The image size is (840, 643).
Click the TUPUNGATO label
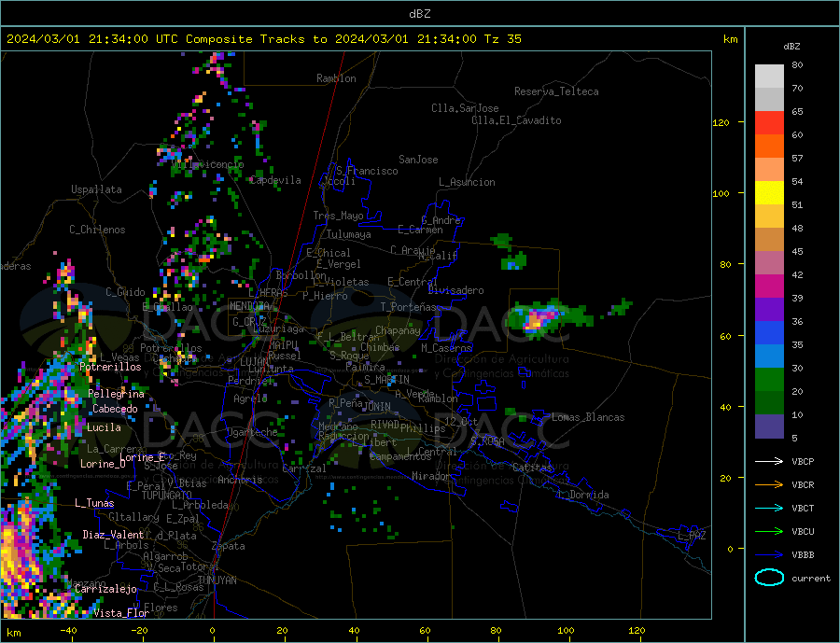click(167, 496)
